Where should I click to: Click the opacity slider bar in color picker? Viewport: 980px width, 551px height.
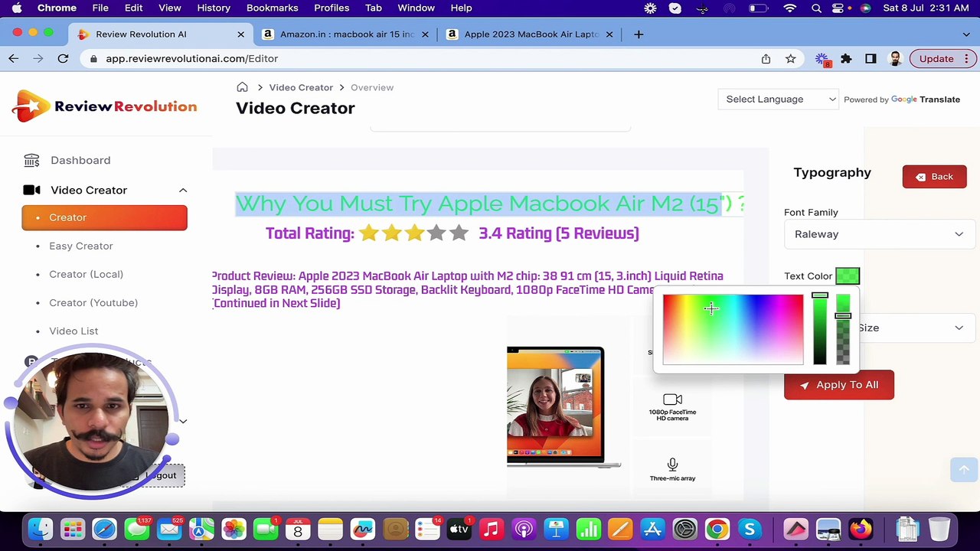(843, 329)
